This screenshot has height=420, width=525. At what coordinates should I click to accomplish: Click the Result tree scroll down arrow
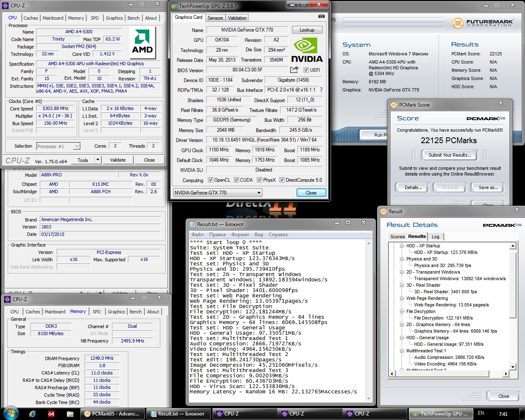(513, 367)
